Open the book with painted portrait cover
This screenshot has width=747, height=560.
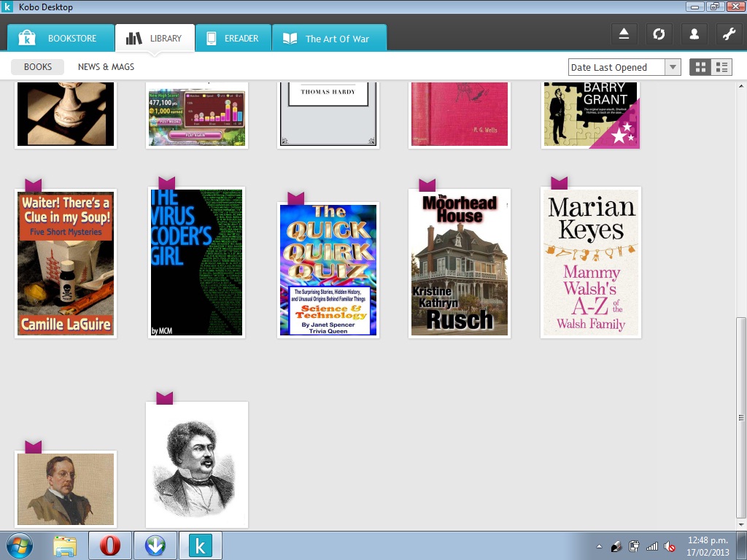pyautogui.click(x=66, y=489)
